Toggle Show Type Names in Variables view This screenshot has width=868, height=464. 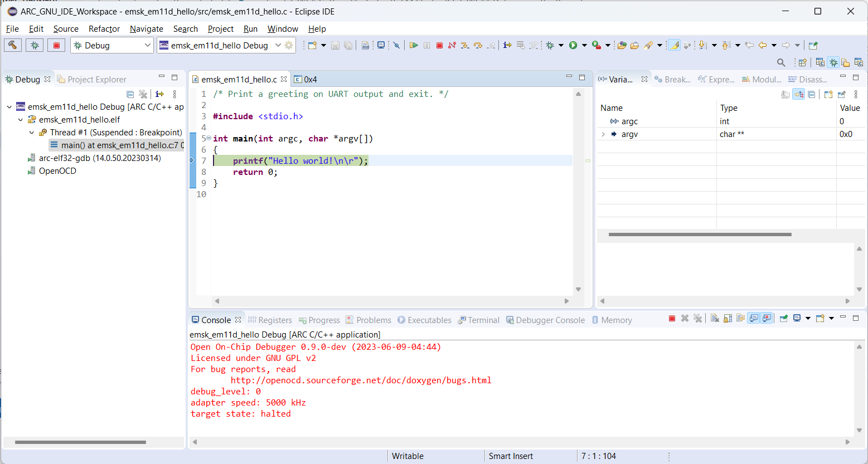[x=785, y=94]
